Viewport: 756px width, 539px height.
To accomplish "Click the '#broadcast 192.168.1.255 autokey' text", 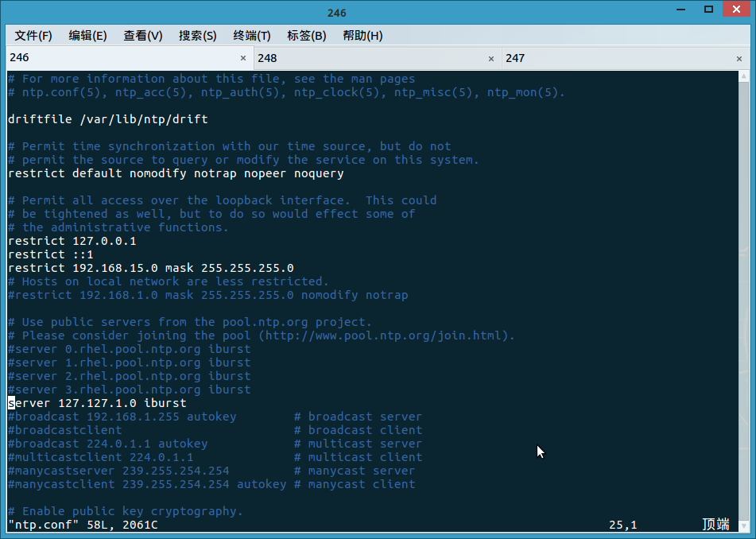I will (122, 416).
